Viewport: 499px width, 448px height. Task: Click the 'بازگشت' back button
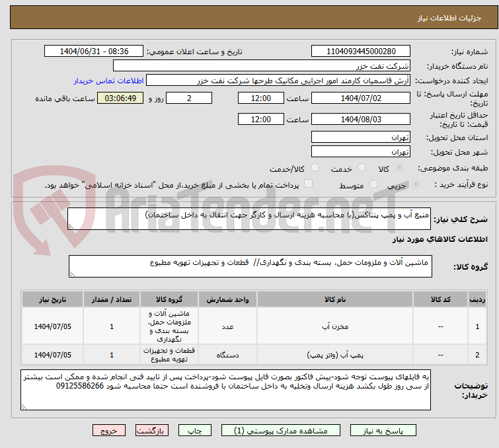click(150, 430)
